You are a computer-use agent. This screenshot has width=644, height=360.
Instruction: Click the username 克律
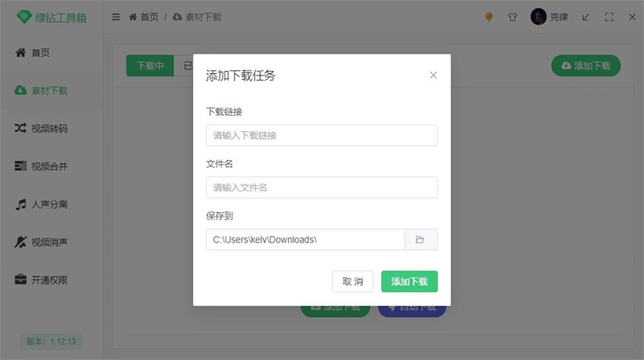559,17
